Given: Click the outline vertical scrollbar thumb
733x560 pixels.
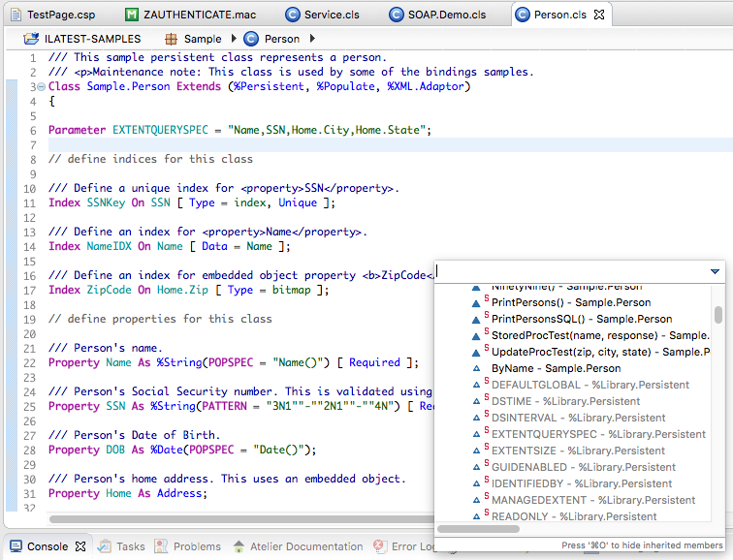Looking at the screenshot, I should pos(718,314).
